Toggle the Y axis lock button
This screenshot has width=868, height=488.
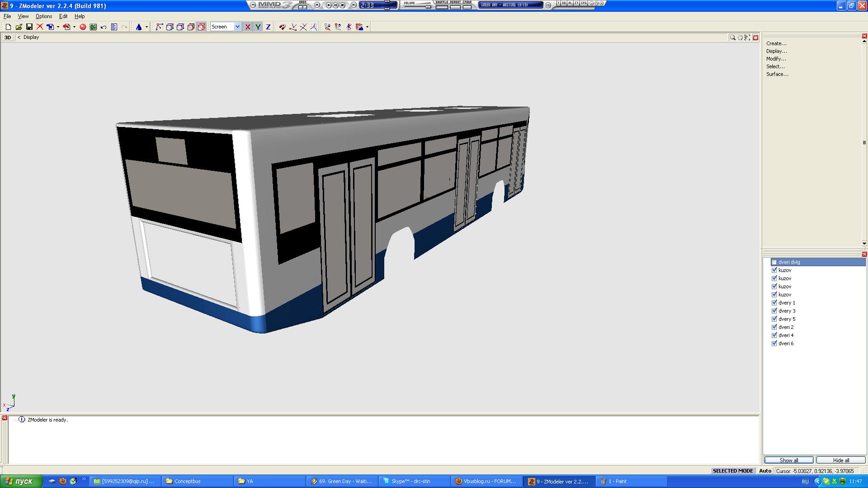tap(258, 27)
